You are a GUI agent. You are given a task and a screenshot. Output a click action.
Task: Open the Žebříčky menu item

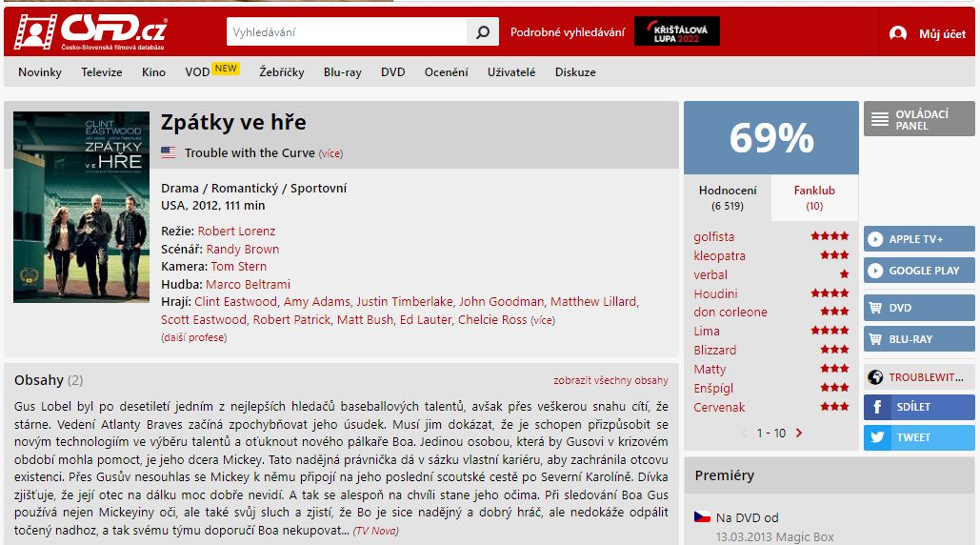click(280, 72)
